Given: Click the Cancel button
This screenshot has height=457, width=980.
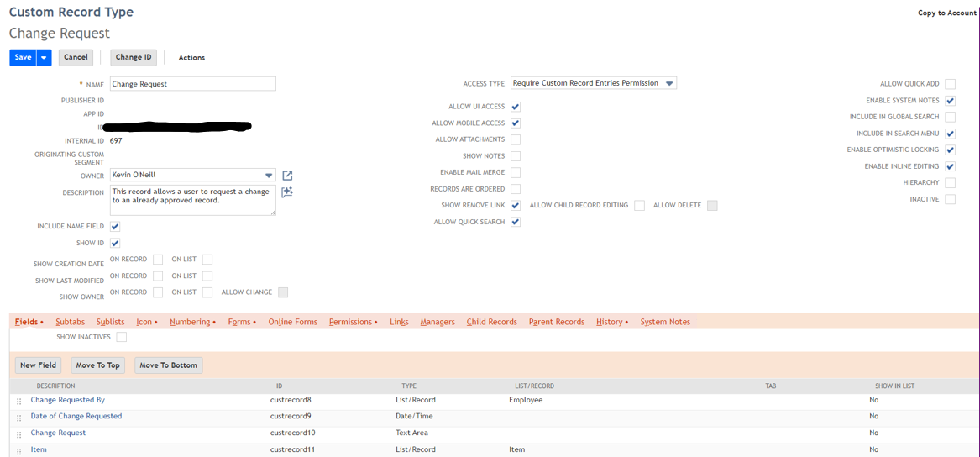Looking at the screenshot, I should point(76,57).
